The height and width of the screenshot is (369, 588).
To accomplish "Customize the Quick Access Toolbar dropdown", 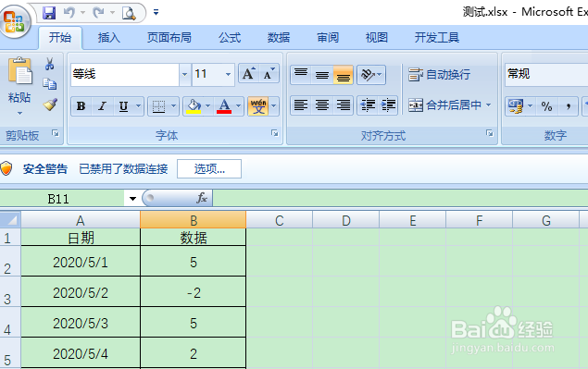I will tap(156, 13).
